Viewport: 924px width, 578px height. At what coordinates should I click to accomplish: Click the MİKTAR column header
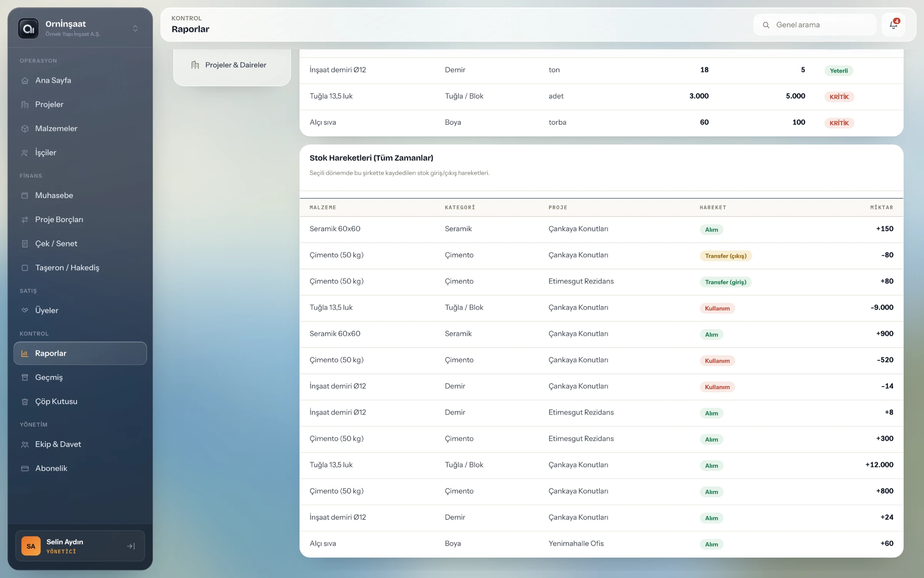pos(882,207)
